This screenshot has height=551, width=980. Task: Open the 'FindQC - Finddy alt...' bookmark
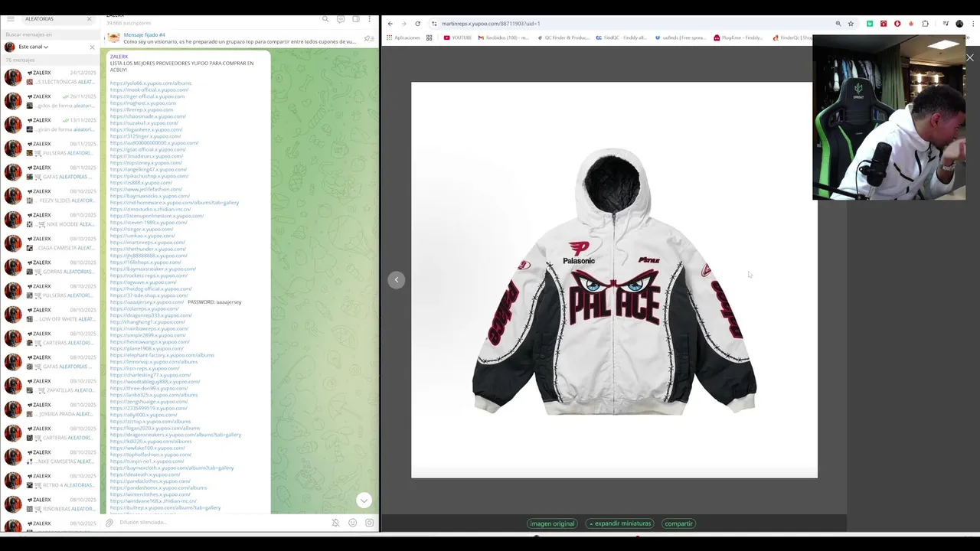(621, 37)
